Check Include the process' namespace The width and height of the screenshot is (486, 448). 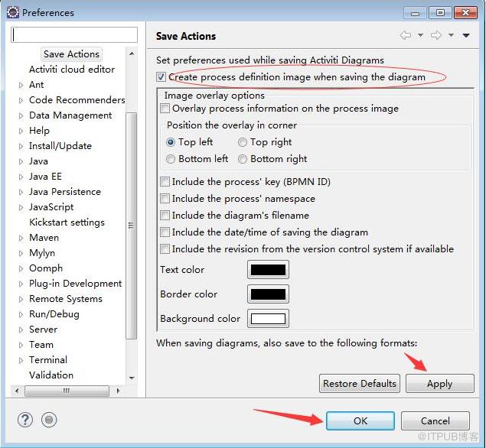[x=165, y=198]
